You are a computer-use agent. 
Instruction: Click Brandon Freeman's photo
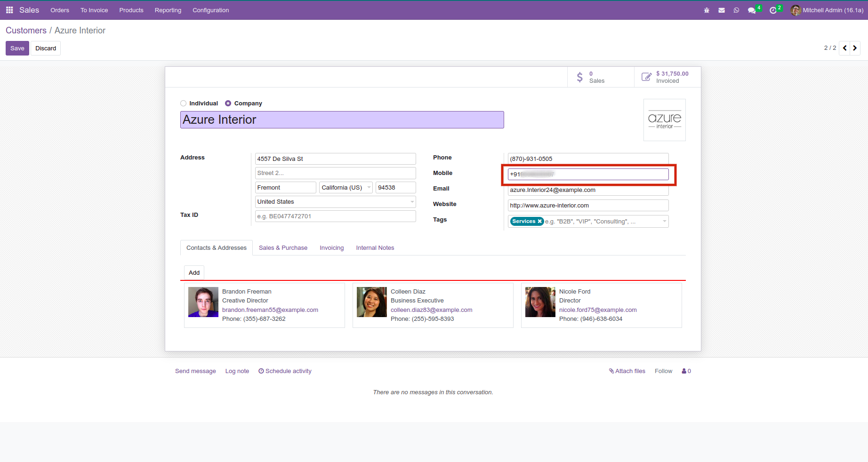coord(203,302)
